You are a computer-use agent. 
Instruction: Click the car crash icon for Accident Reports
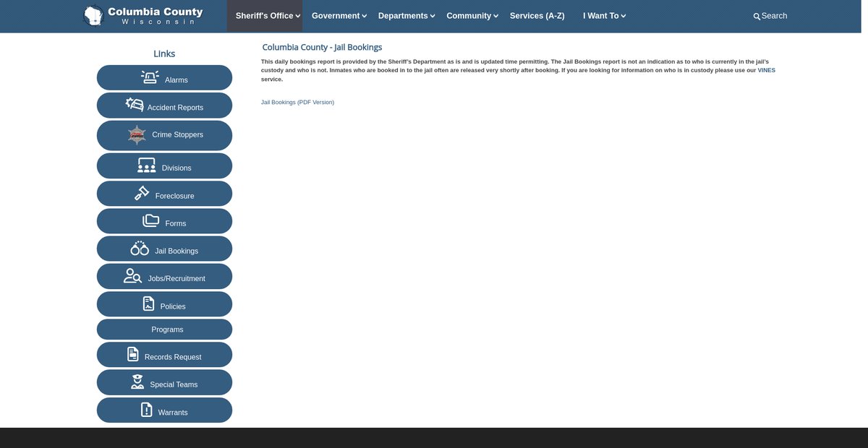click(x=135, y=105)
